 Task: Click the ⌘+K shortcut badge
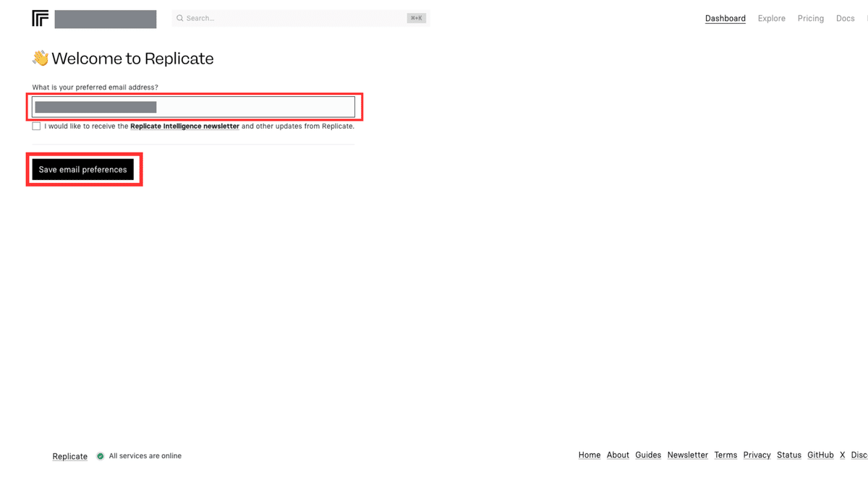pyautogui.click(x=416, y=18)
